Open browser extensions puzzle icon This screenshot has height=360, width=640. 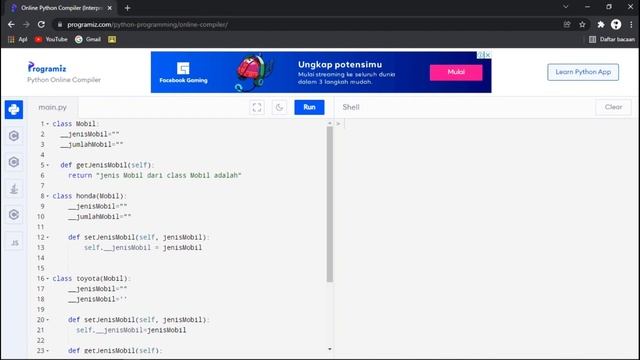(x=600, y=24)
